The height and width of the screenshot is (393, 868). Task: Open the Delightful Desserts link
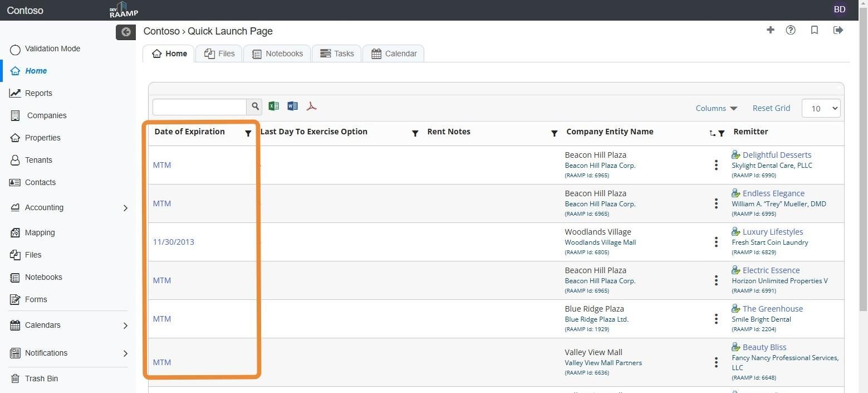(777, 155)
